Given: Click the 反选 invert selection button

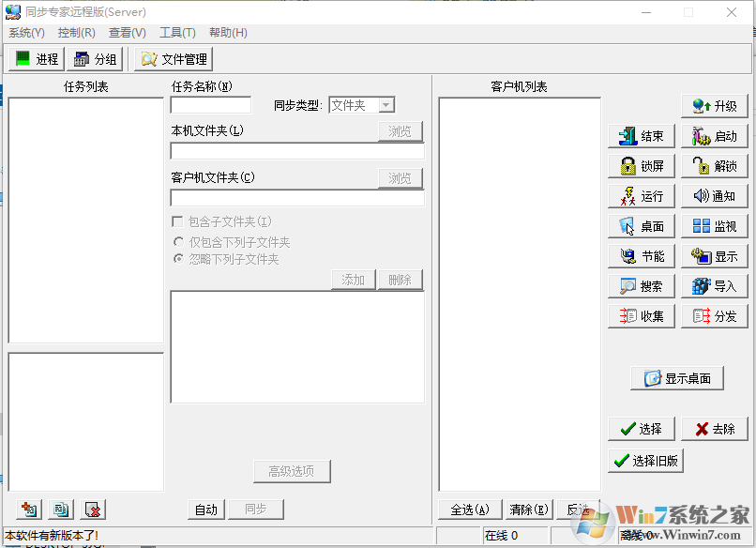Looking at the screenshot, I should [578, 510].
